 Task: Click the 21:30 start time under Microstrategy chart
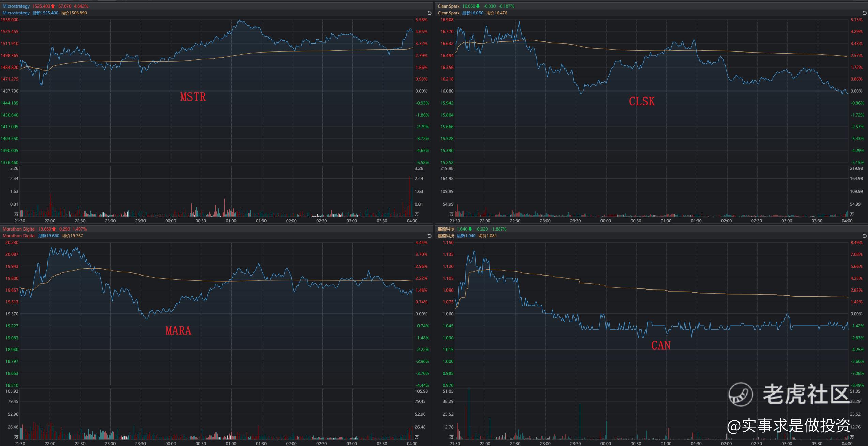click(20, 221)
